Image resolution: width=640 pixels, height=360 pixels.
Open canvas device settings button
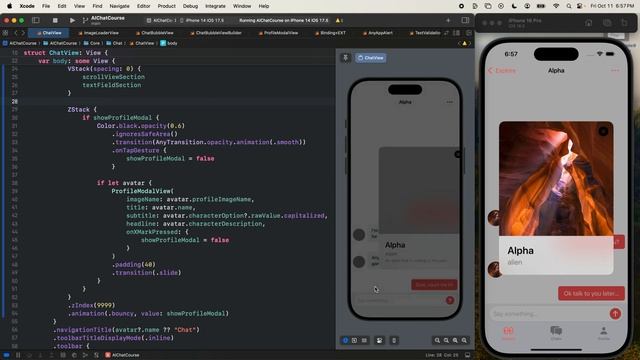click(x=379, y=340)
